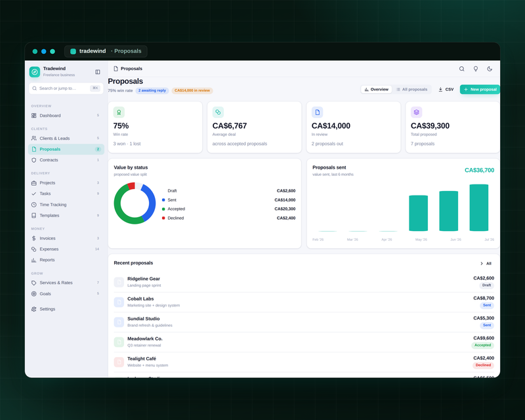The image size is (525, 420).
Task: Click the Dashboard grid icon in sidebar
Action: pyautogui.click(x=34, y=115)
